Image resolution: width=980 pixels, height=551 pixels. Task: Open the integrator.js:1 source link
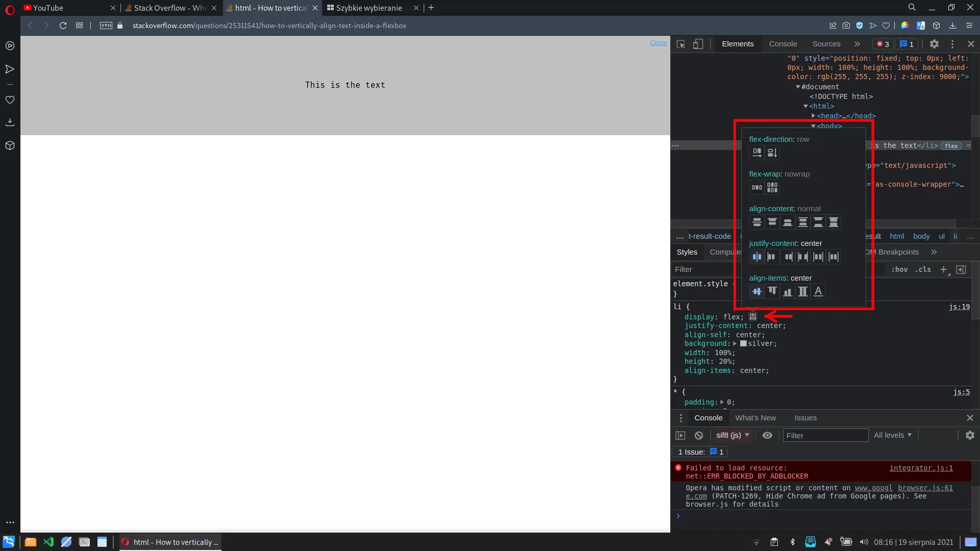(921, 468)
